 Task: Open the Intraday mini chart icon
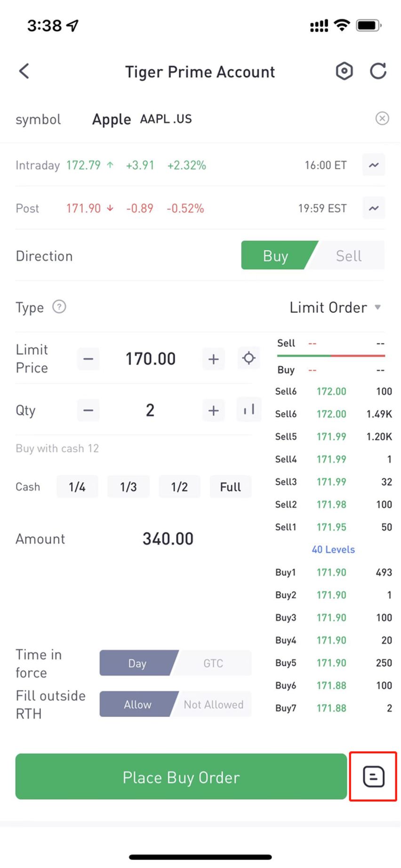374,165
